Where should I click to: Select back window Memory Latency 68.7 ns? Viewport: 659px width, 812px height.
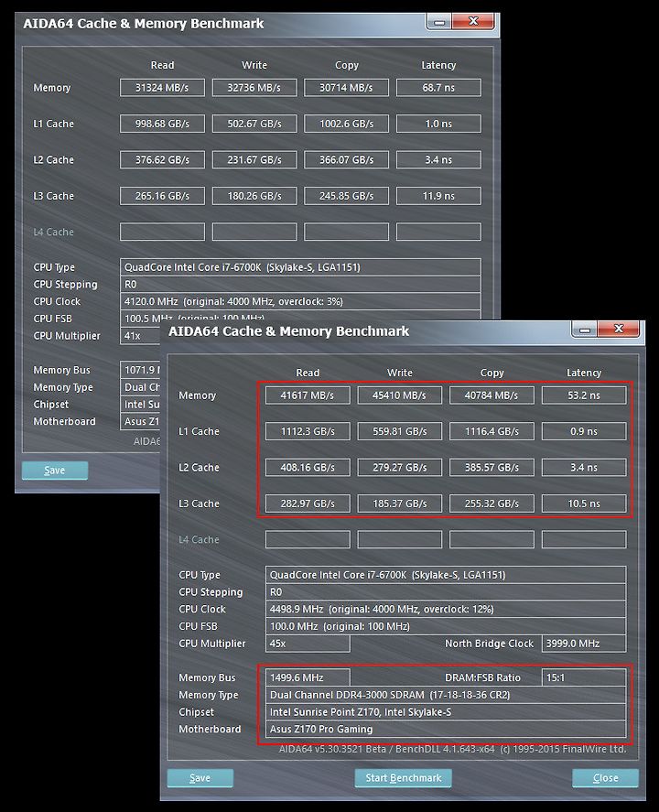[438, 88]
